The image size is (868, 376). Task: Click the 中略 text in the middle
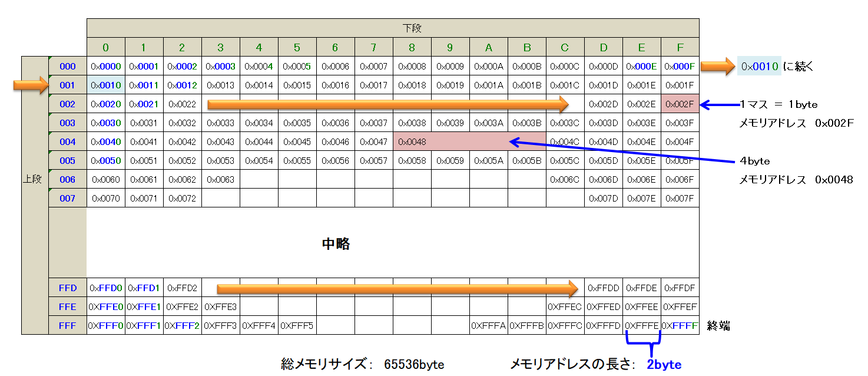click(x=336, y=244)
